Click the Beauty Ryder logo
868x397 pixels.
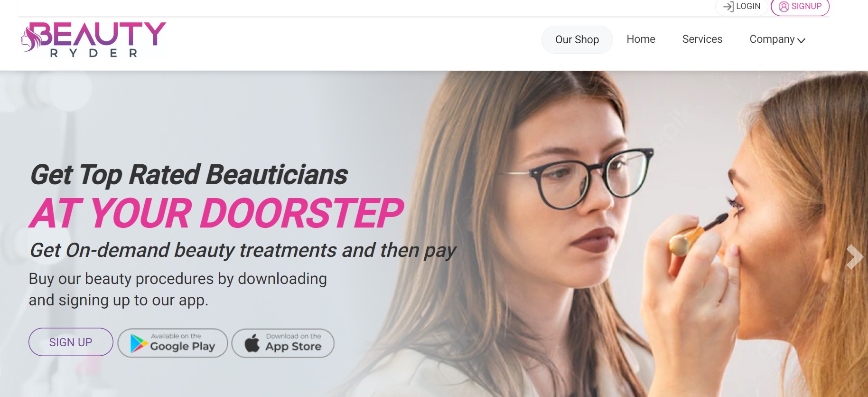tap(93, 40)
